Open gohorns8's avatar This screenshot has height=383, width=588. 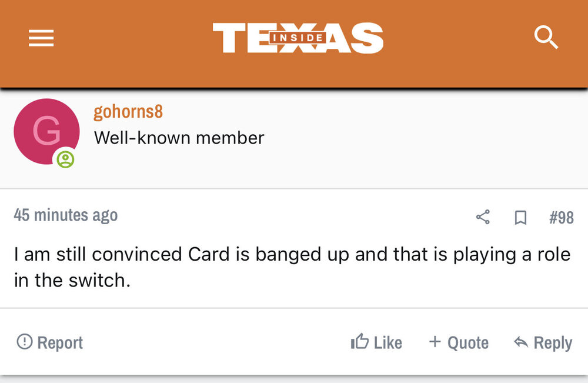pyautogui.click(x=46, y=131)
